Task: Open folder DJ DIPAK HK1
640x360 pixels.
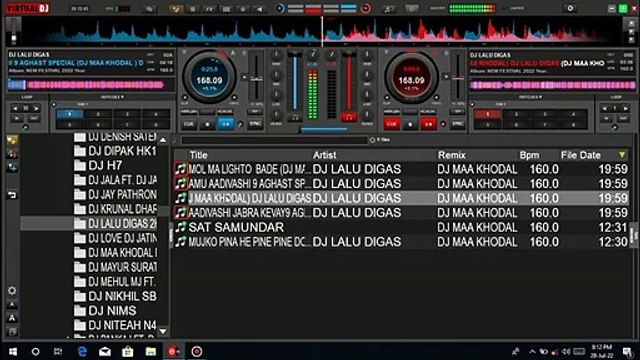Action: click(x=116, y=151)
